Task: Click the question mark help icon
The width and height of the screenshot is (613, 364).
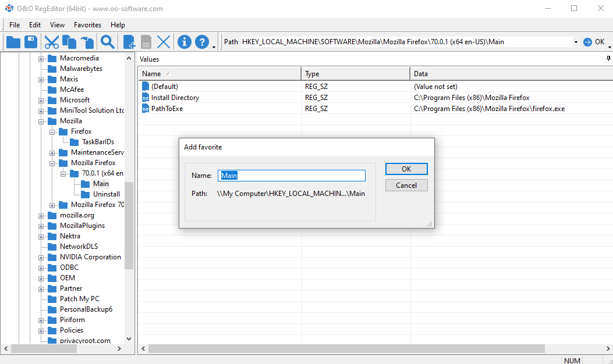Action: click(x=202, y=42)
